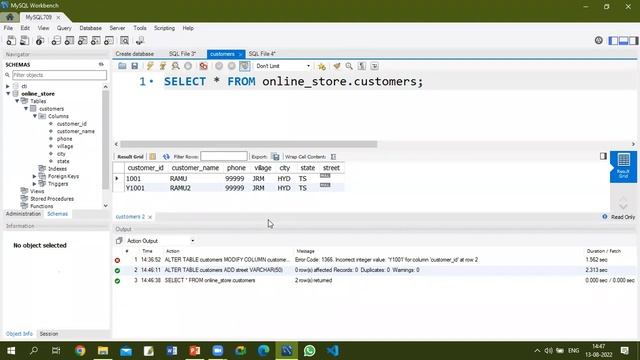Toggle invisible characters icon
640x360 pixels.
[362, 66]
